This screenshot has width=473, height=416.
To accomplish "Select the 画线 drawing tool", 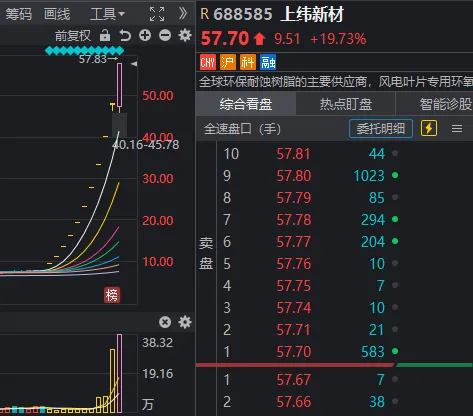I will 57,14.
